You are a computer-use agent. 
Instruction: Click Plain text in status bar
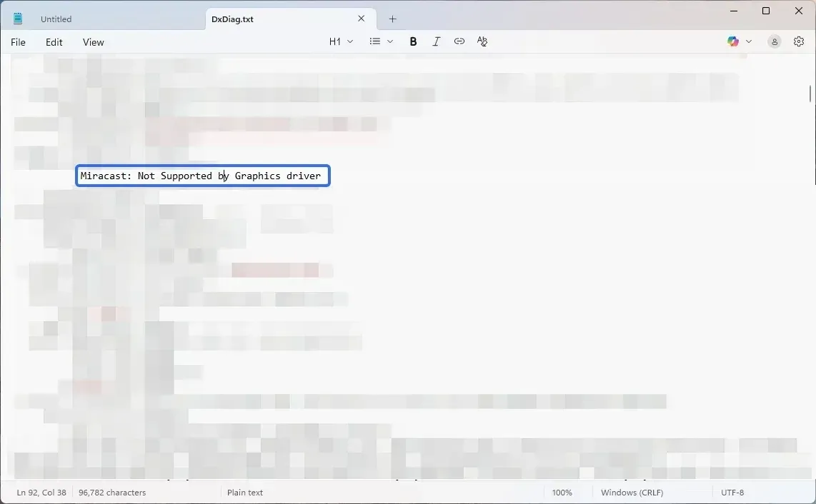tap(244, 493)
